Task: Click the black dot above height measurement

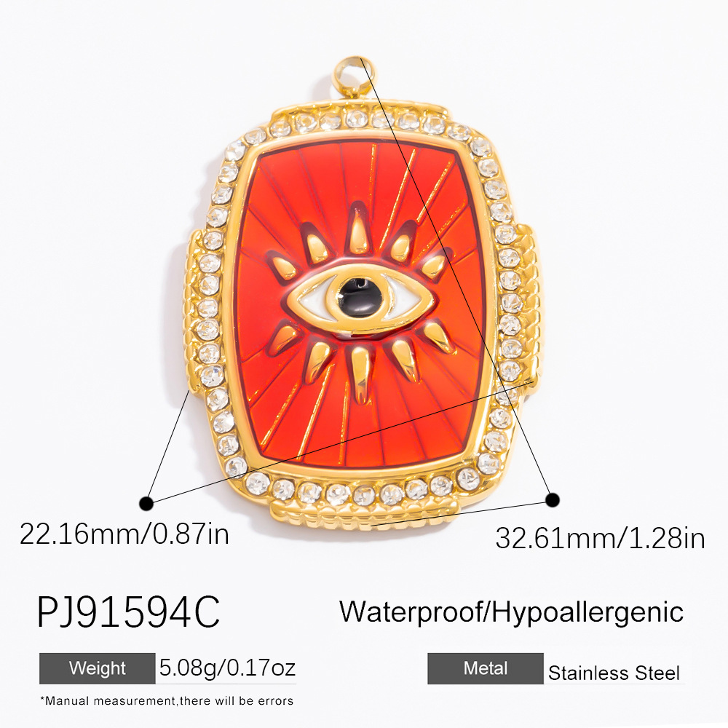Action: pyautogui.click(x=552, y=500)
